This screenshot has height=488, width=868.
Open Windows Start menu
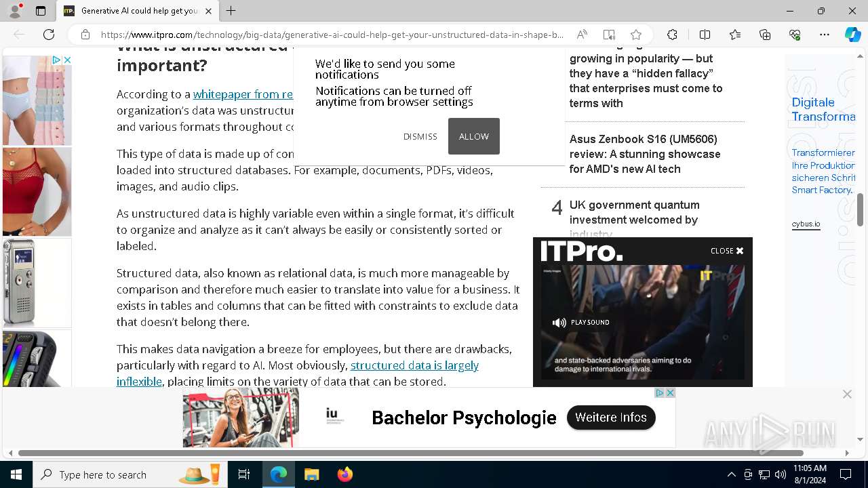16,474
